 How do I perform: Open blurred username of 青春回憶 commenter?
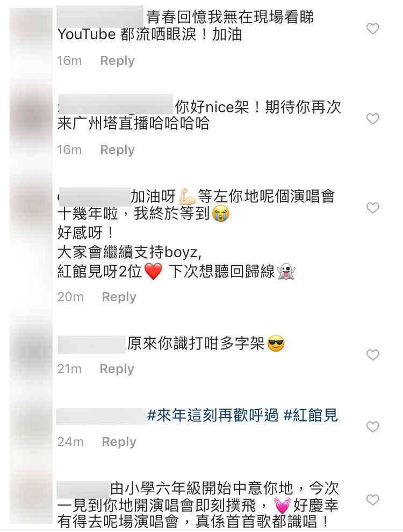[x=100, y=16]
